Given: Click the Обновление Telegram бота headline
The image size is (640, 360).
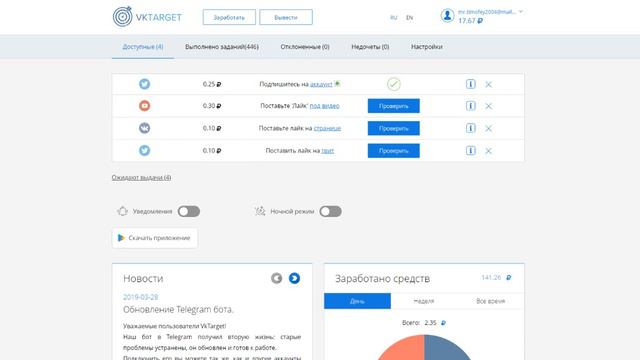Looking at the screenshot, I should (x=178, y=310).
